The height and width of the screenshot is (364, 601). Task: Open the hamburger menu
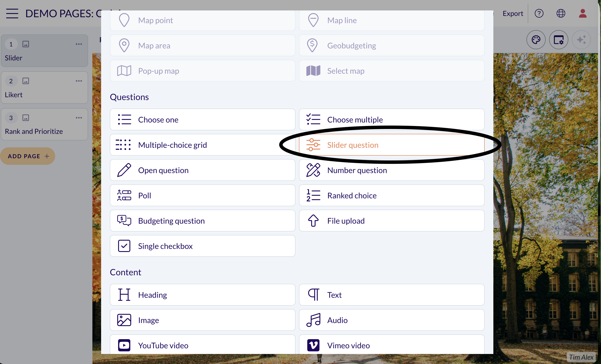(12, 14)
